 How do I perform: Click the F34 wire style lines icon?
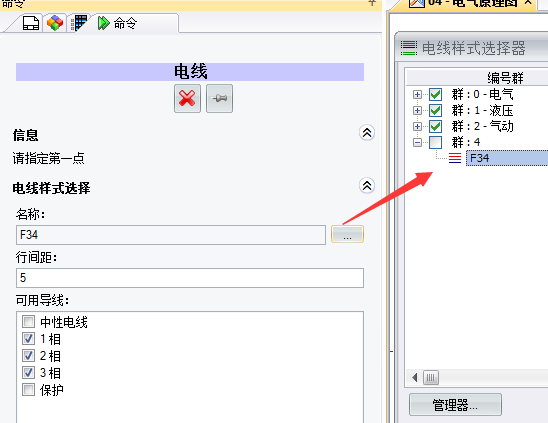click(x=455, y=158)
